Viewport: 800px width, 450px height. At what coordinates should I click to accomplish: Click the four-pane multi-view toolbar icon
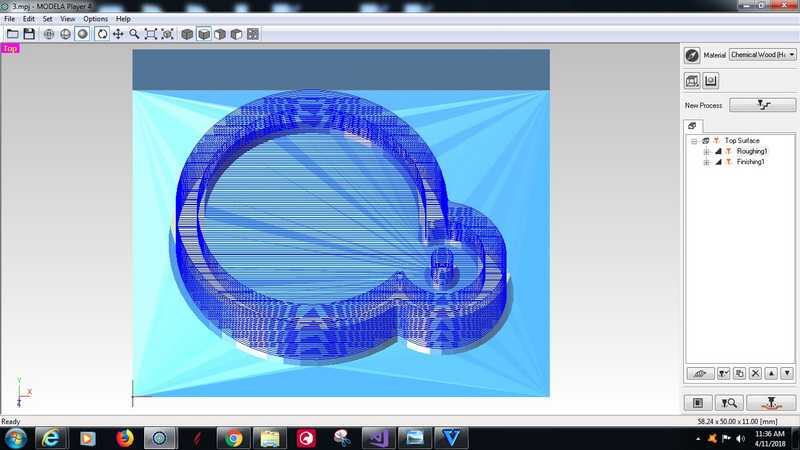[x=253, y=34]
